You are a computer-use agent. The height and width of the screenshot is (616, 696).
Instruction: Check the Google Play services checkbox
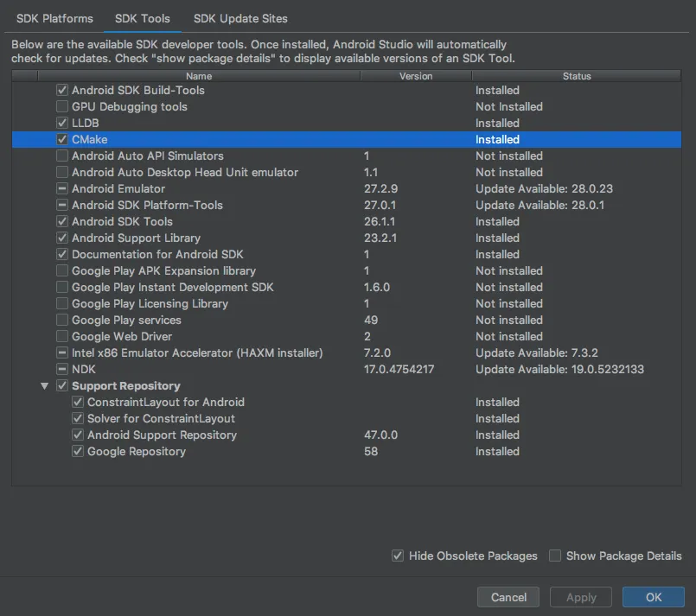62,321
